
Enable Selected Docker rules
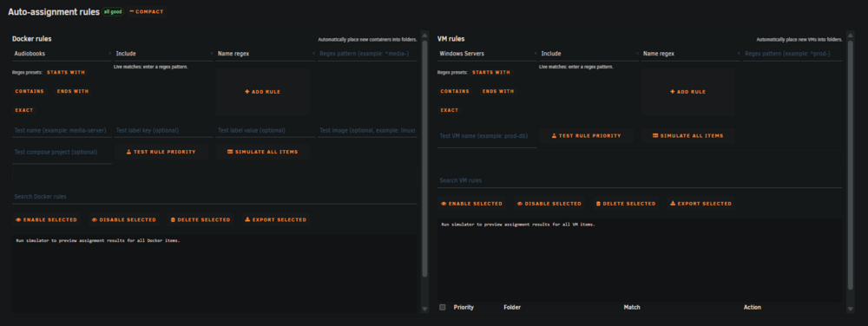[47, 220]
